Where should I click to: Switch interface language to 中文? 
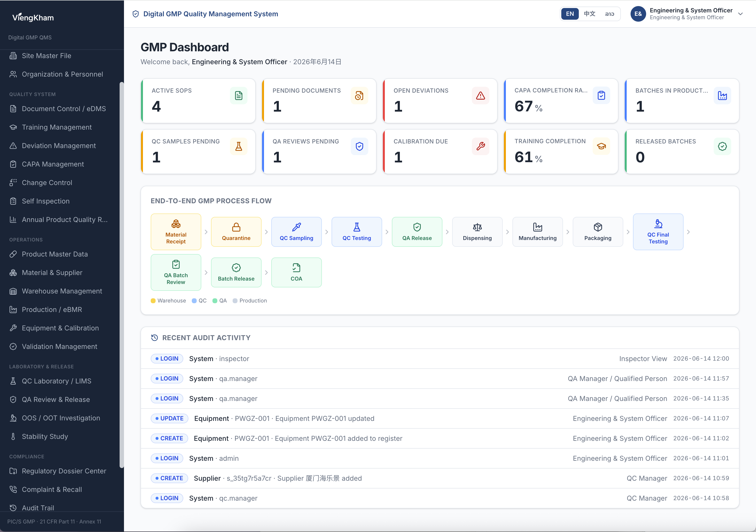589,14
